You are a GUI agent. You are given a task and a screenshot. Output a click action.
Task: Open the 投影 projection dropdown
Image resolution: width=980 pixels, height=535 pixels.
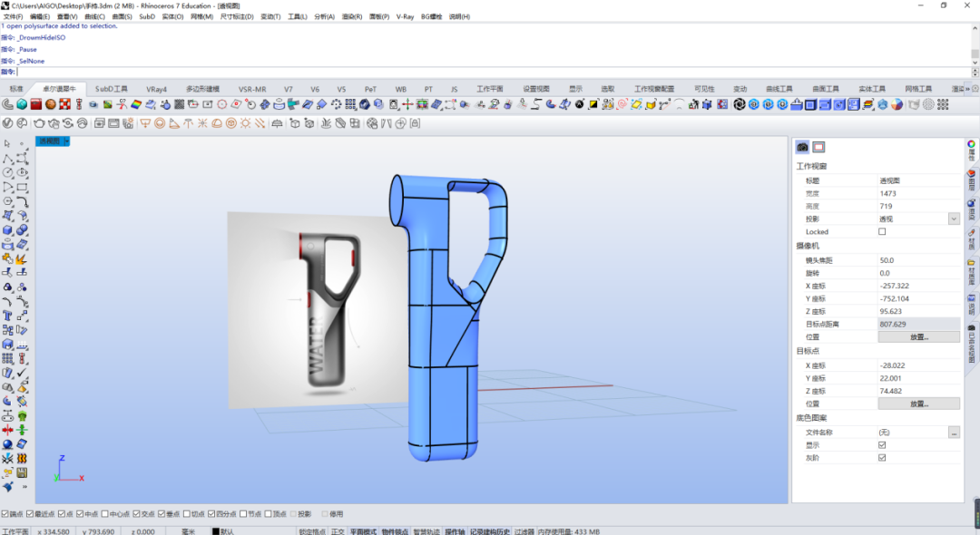(x=954, y=219)
